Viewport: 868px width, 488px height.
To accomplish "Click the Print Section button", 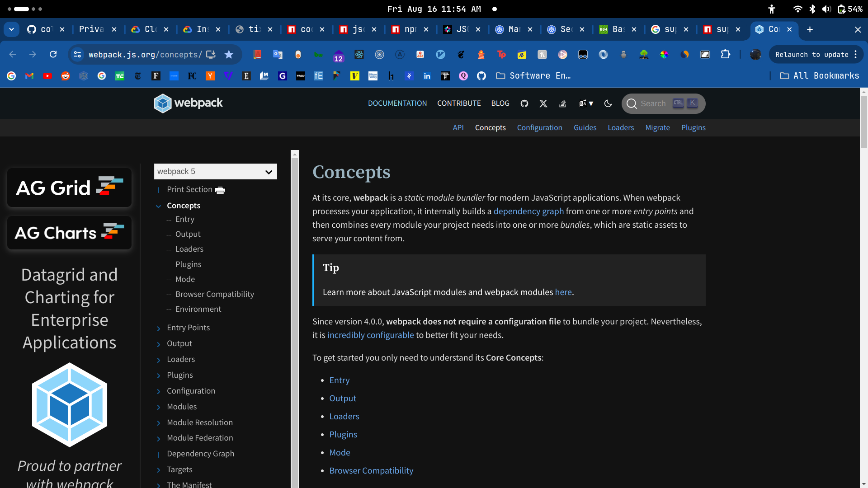I will [195, 189].
